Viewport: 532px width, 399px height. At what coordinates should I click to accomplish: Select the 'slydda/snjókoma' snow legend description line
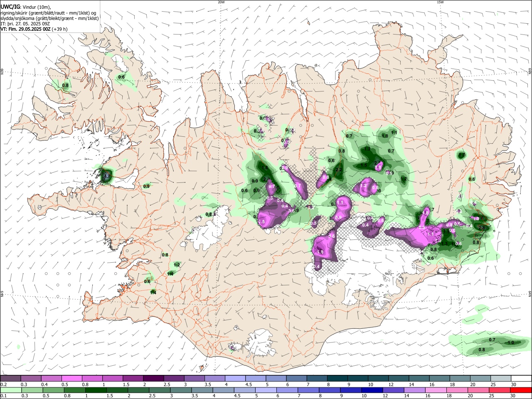click(49, 18)
